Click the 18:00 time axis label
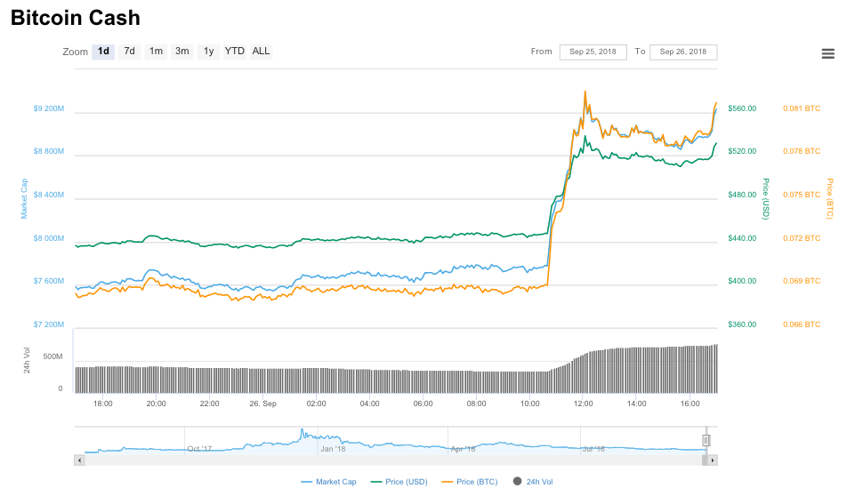The image size is (855, 504). tap(102, 404)
